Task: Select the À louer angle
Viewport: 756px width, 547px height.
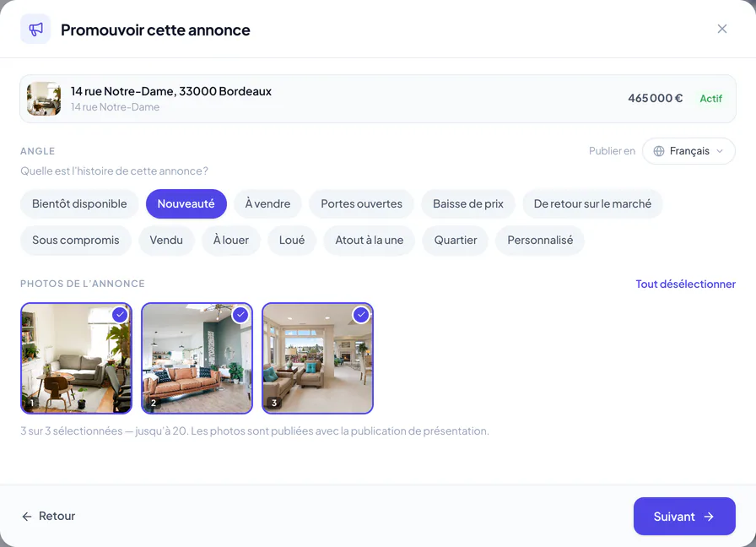Action: pos(231,240)
